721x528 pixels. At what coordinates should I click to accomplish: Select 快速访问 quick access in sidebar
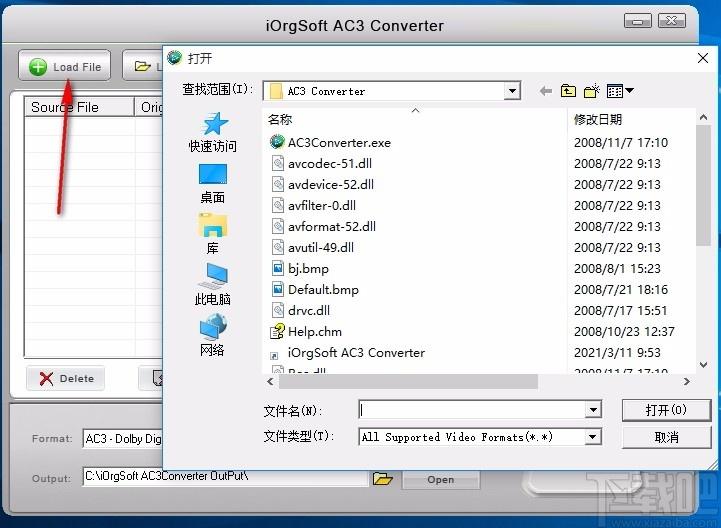coord(212,132)
